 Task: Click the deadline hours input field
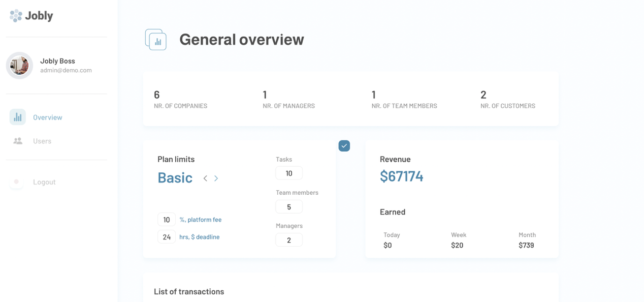tap(167, 237)
